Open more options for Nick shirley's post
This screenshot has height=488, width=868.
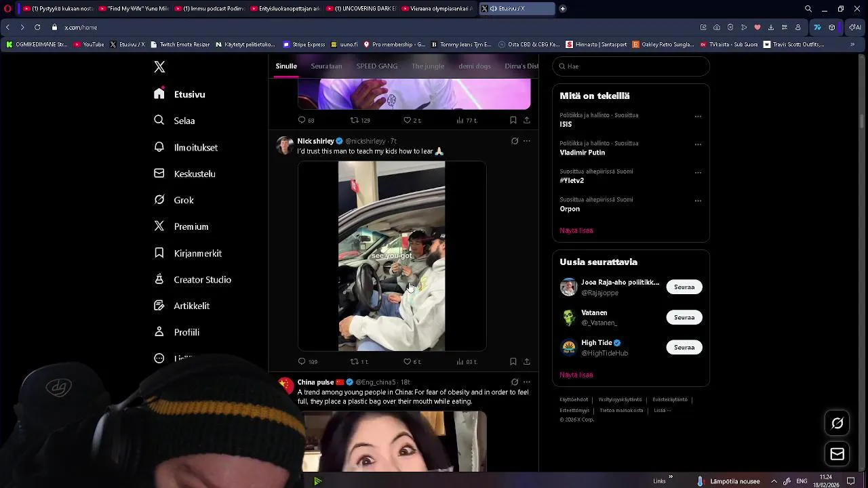(x=527, y=141)
